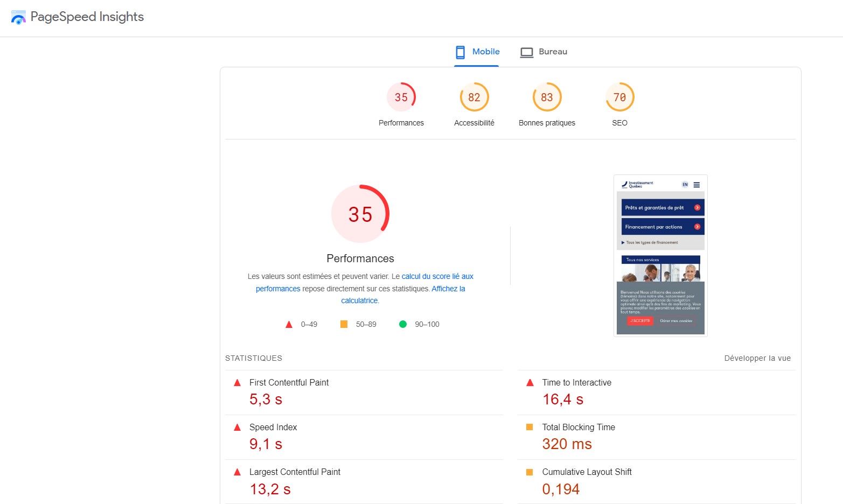Expand the view with Développer la vue
This screenshot has width=843, height=504.
point(757,358)
